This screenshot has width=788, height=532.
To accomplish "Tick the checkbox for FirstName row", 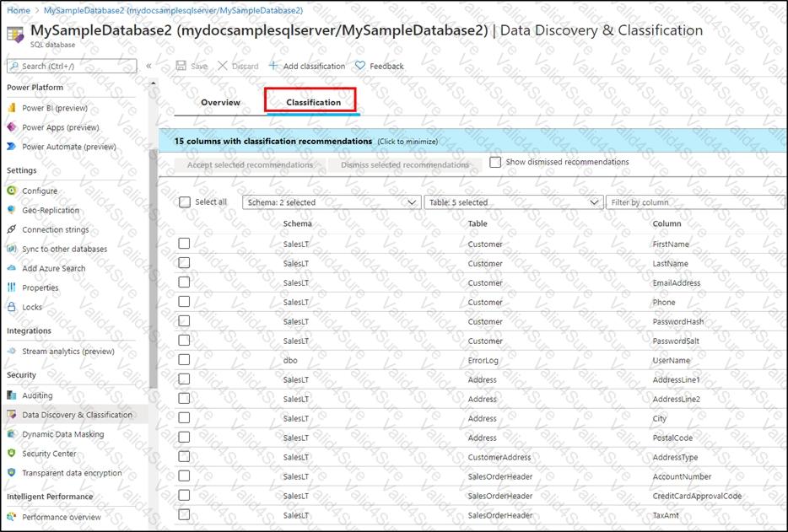I will [x=184, y=244].
